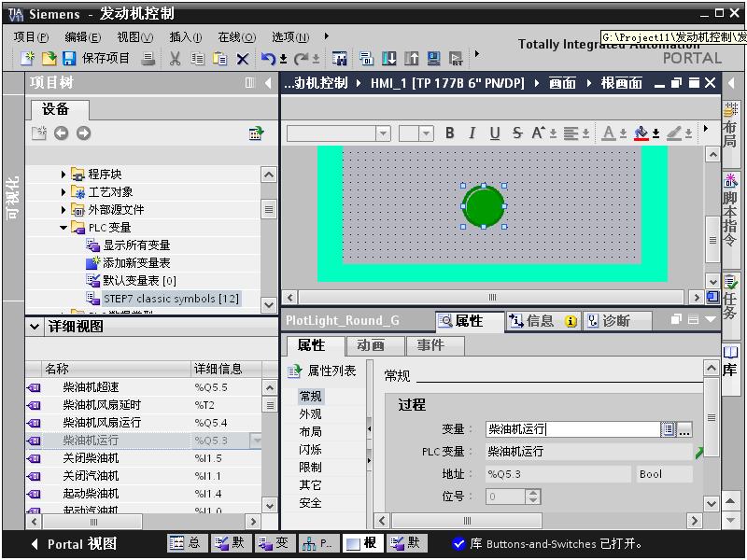The height and width of the screenshot is (560, 747).
Task: Click the forward arrow in project tree toolbar
Action: pos(83,133)
